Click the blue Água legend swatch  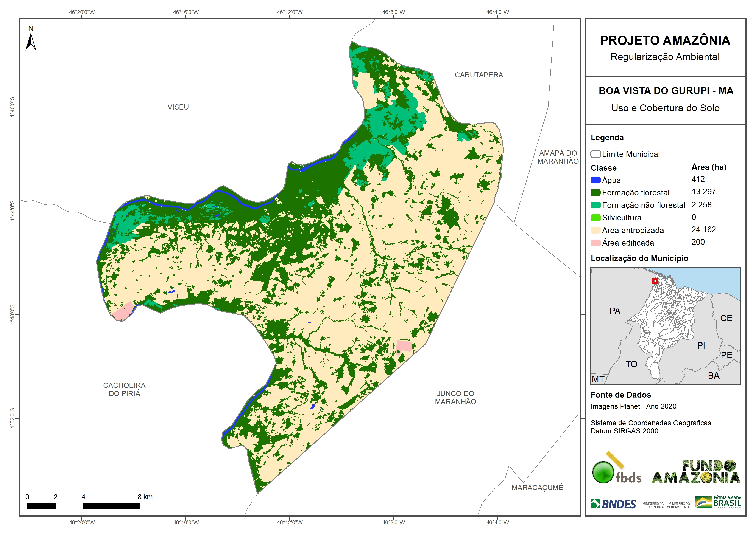pos(595,180)
